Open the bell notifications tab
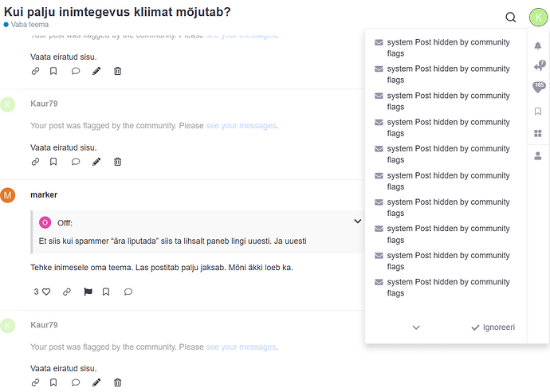Screen dimensions: 550x392 tap(538, 45)
